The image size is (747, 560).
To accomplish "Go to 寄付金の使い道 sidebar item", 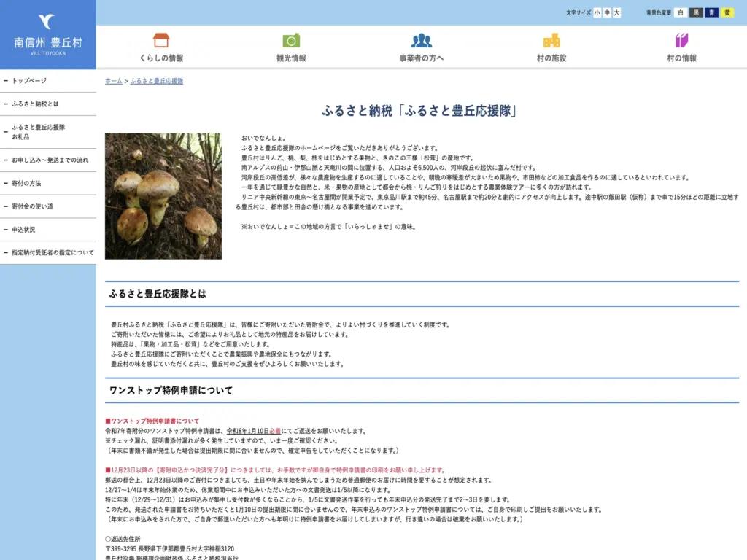I will (48, 206).
